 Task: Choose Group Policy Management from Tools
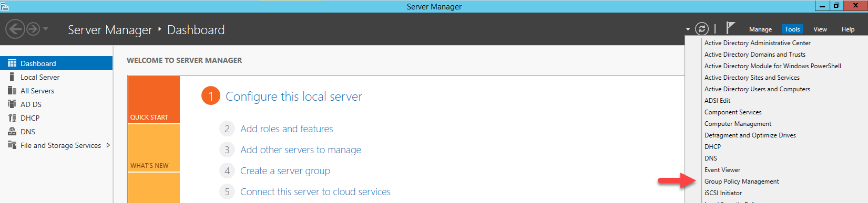(x=741, y=181)
